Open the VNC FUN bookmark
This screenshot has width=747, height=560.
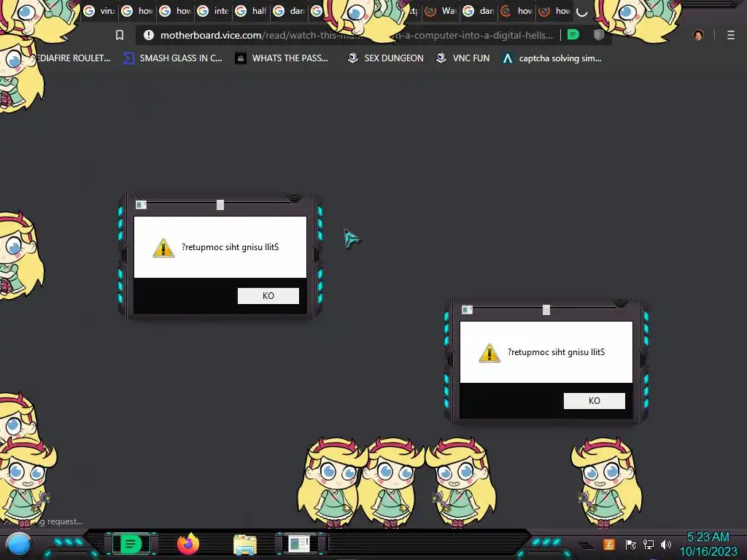click(462, 58)
